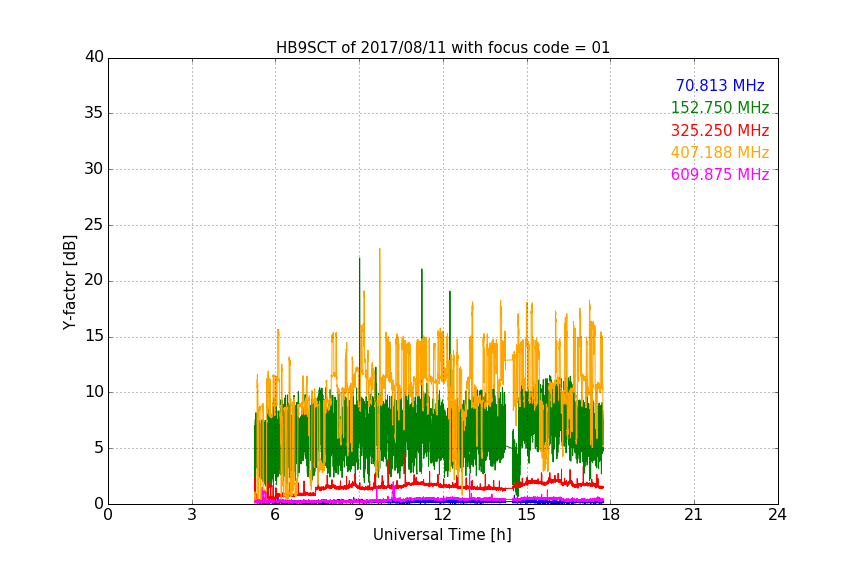The width and height of the screenshot is (864, 576).
Task: Click the x-axis tick label 18
Action: point(611,515)
